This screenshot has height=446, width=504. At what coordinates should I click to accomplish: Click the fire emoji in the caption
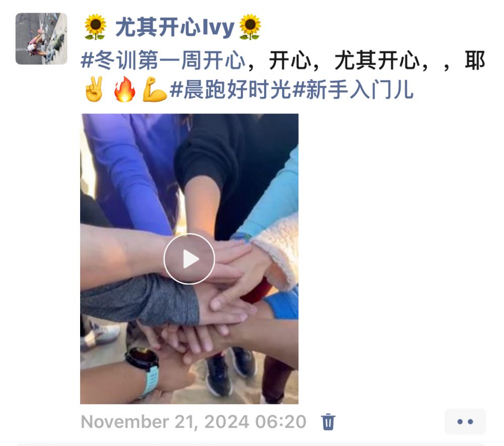pos(124,89)
